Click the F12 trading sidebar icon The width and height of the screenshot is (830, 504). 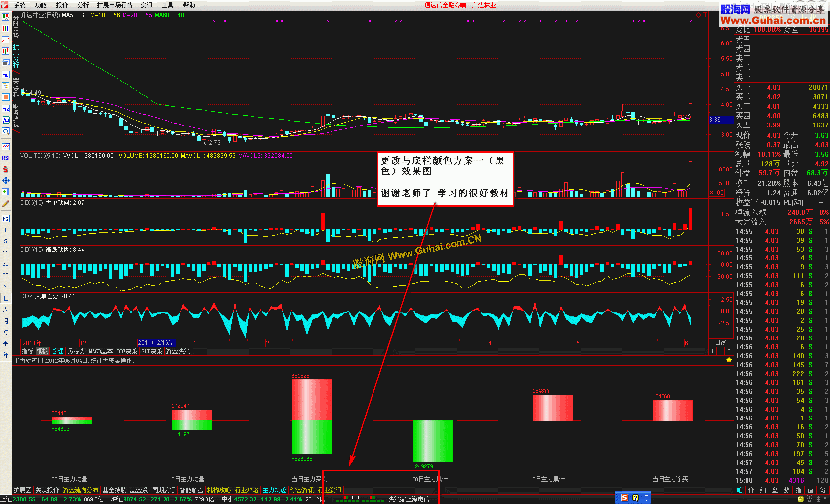coord(6,109)
